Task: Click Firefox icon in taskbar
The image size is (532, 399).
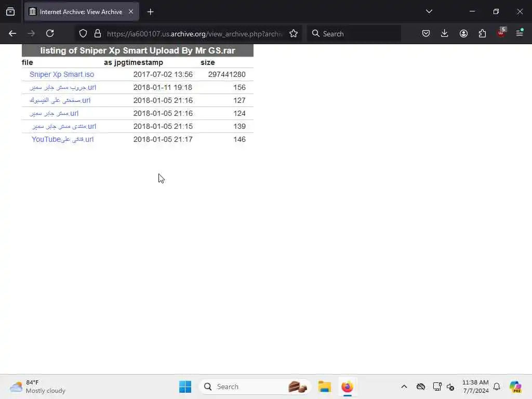Action: click(x=347, y=387)
